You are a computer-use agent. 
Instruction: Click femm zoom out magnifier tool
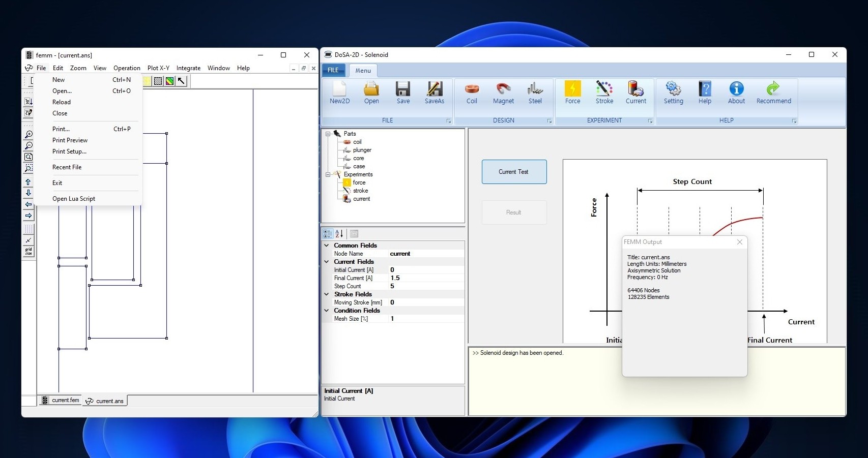coord(28,146)
